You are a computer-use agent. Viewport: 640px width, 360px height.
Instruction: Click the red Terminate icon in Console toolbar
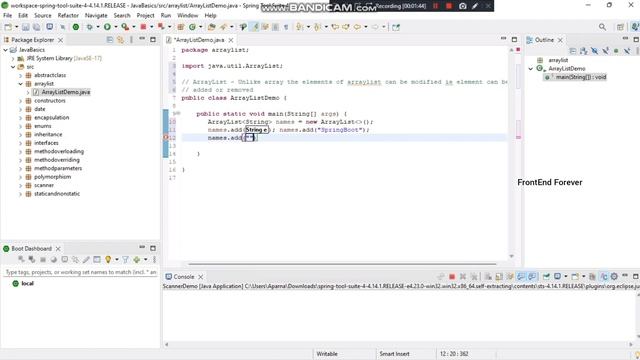pyautogui.click(x=452, y=277)
